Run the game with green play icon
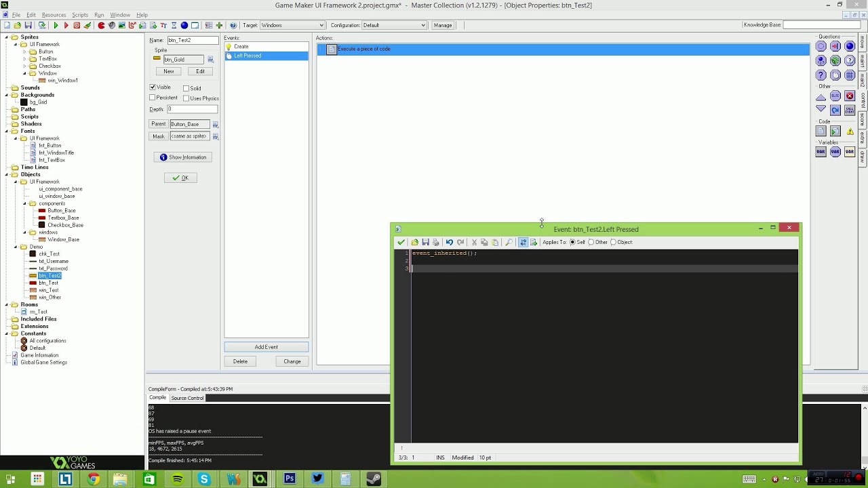The height and width of the screenshot is (488, 868). [56, 25]
